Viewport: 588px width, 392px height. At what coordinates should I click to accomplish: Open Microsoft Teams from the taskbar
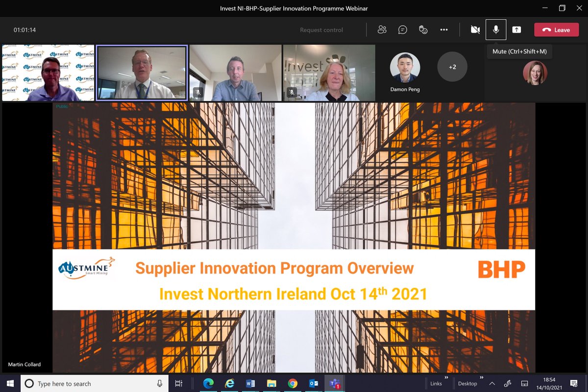coord(334,383)
